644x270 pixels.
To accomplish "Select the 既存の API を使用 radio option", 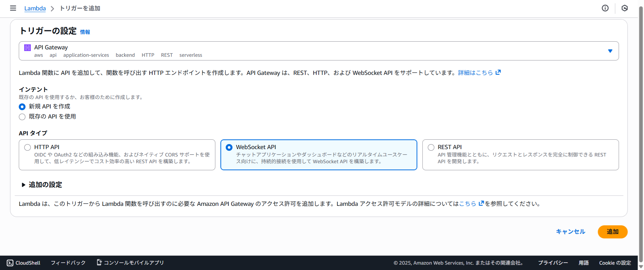I will pyautogui.click(x=22, y=117).
